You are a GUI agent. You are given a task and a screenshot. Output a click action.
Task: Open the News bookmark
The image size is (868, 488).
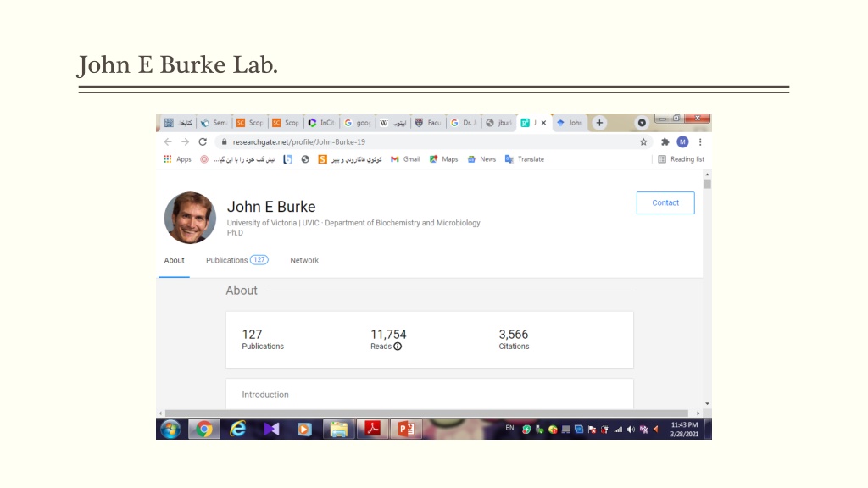coord(481,159)
